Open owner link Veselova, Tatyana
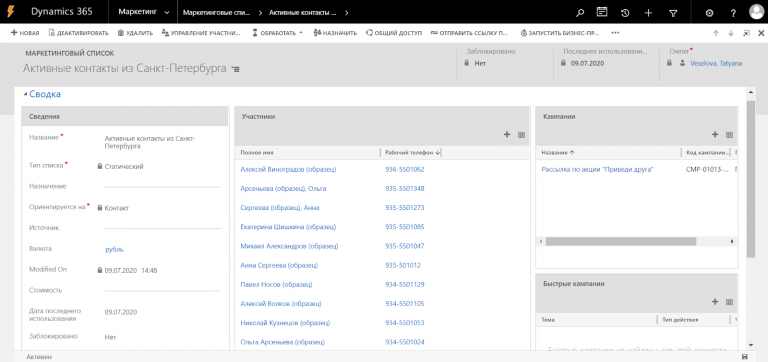The height and width of the screenshot is (362, 768). [x=716, y=63]
